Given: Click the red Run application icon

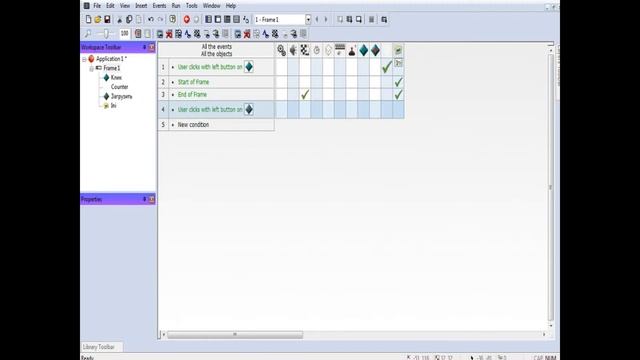Looking at the screenshot, I should click(x=187, y=19).
